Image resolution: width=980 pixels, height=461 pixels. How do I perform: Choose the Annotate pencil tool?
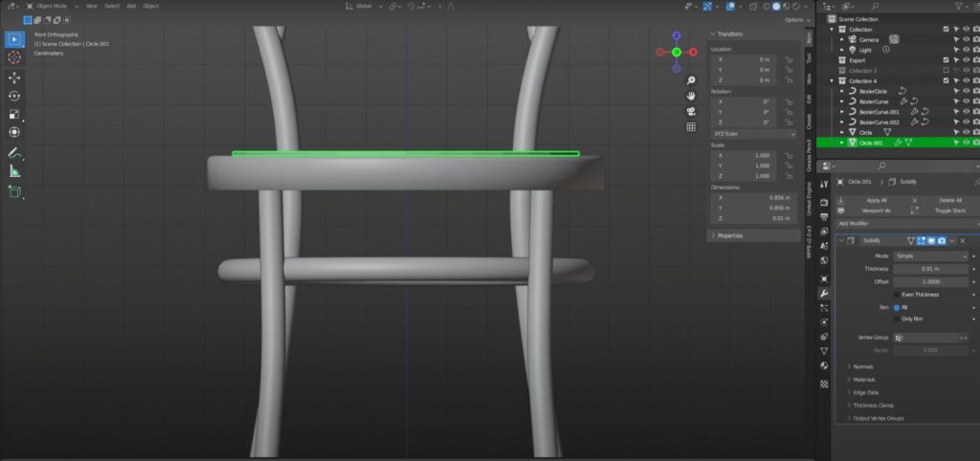click(x=14, y=153)
